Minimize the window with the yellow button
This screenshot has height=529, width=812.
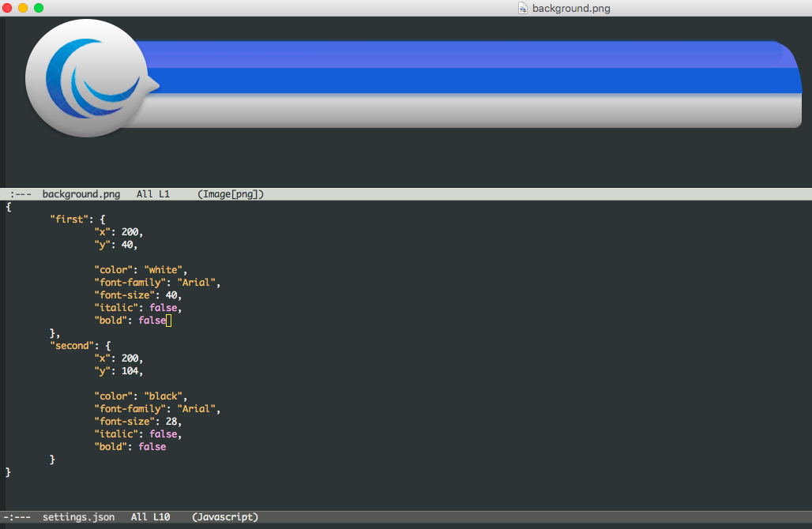click(23, 8)
